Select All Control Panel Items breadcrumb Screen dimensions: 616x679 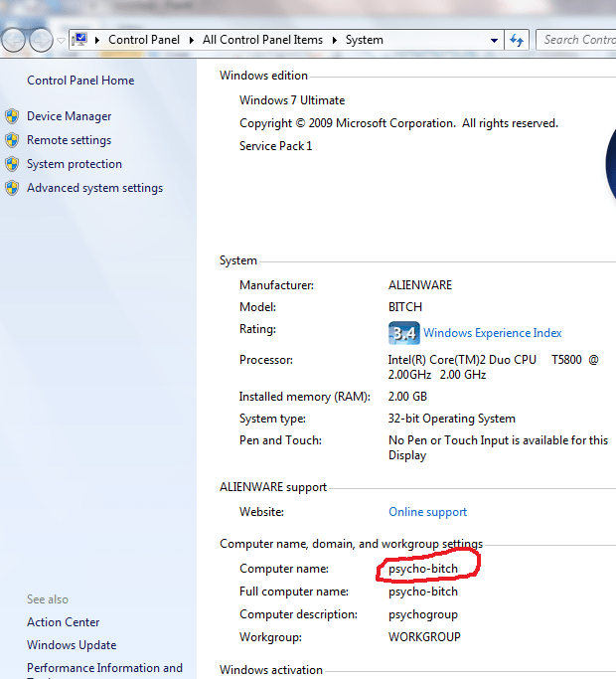click(262, 40)
